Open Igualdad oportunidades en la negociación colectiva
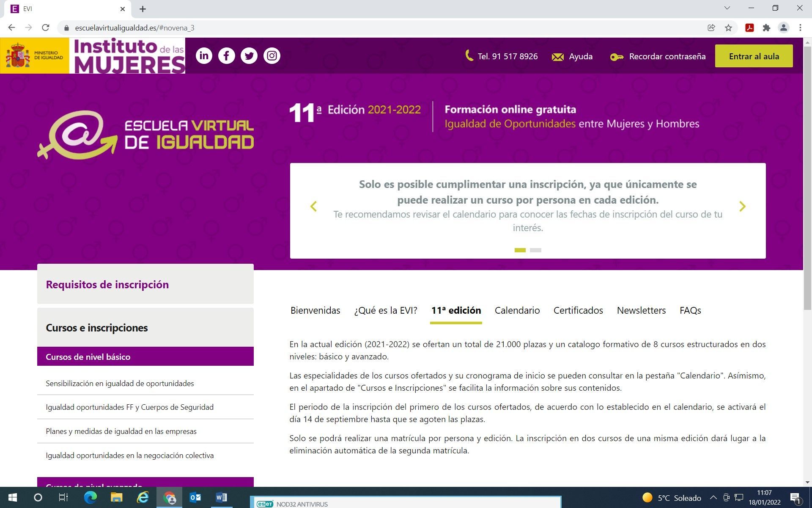This screenshot has height=508, width=812. (x=129, y=455)
